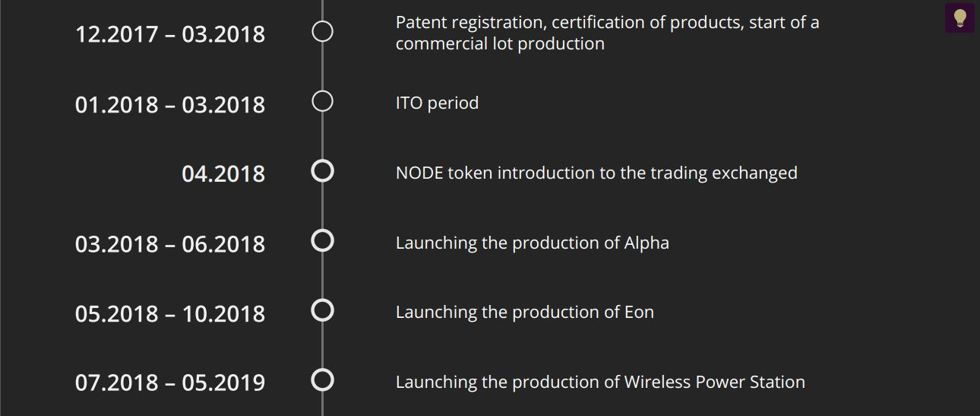Click the date label 01.2018 – 03.2018
Image resolution: width=980 pixels, height=416 pixels.
pyautogui.click(x=170, y=104)
